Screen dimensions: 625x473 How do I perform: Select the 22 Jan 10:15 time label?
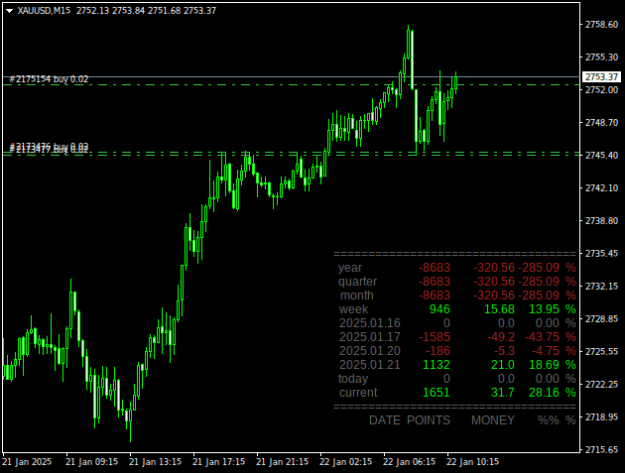[x=472, y=462]
